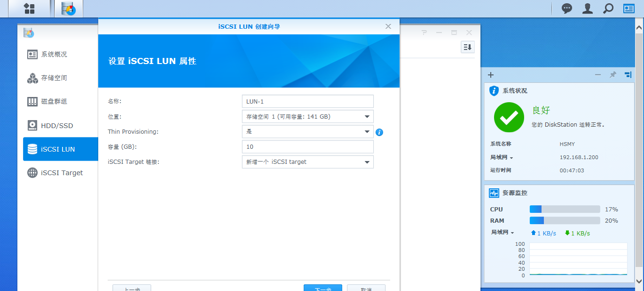The image size is (644, 291).
Task: Switch to iSCSI Target sidebar item
Action: (61, 173)
